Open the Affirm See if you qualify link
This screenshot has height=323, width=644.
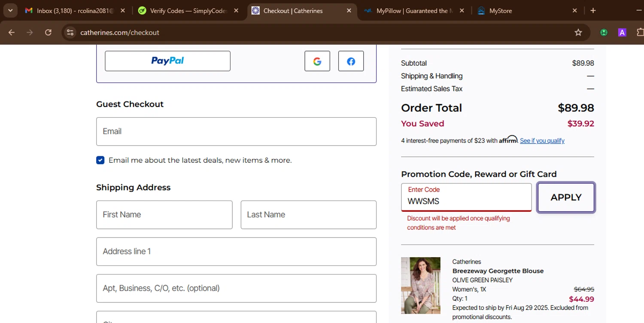pyautogui.click(x=542, y=140)
